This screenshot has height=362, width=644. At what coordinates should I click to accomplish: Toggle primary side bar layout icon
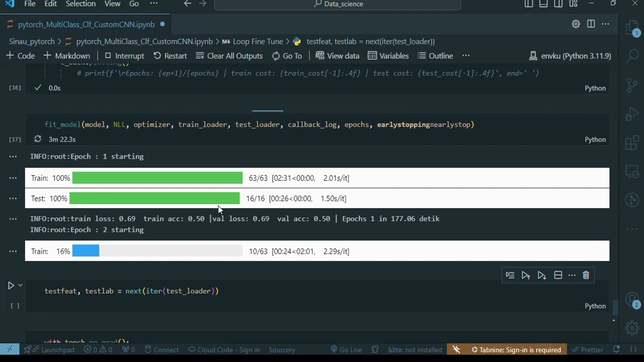coord(528,4)
